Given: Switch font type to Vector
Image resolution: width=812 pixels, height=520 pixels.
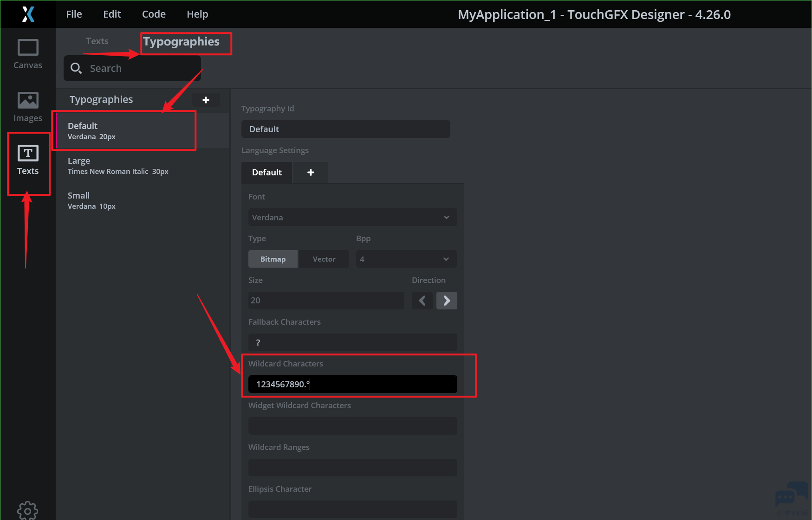Looking at the screenshot, I should [x=324, y=259].
